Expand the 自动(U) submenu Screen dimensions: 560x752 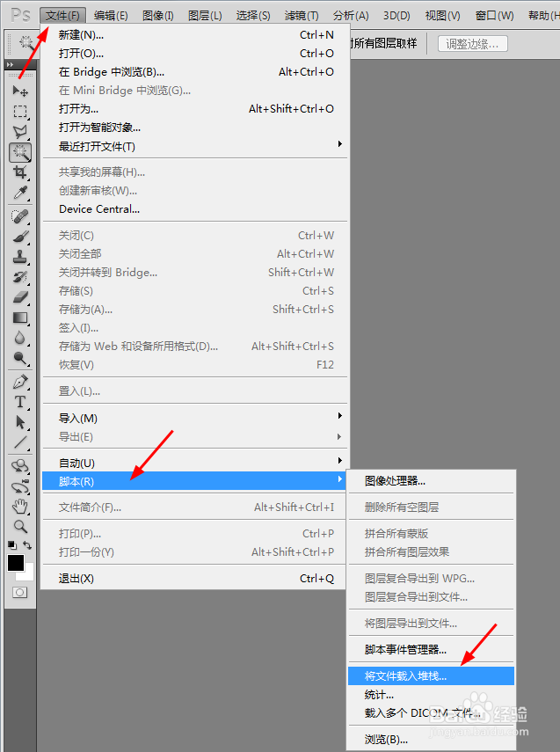tap(194, 463)
